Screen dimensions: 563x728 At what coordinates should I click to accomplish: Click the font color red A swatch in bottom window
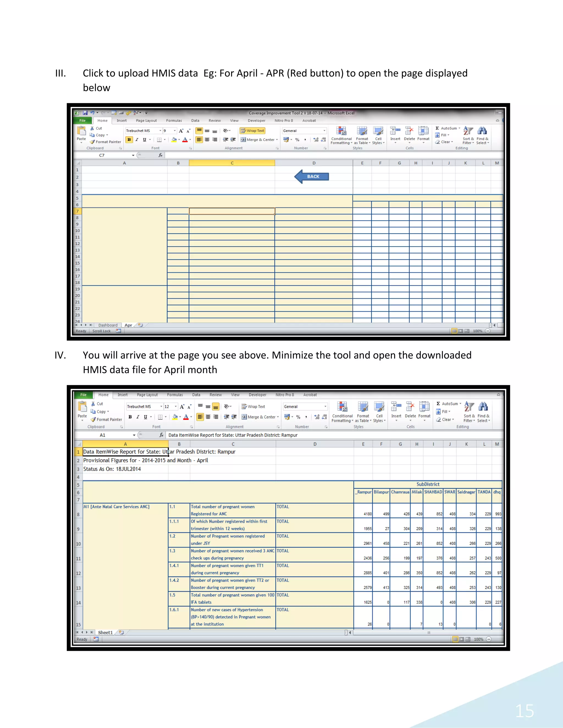click(x=186, y=417)
